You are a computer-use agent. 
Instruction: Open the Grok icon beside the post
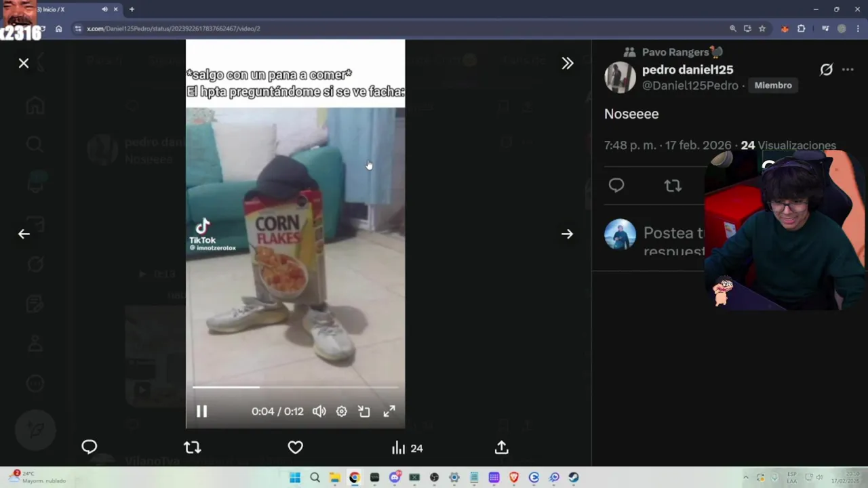(826, 70)
